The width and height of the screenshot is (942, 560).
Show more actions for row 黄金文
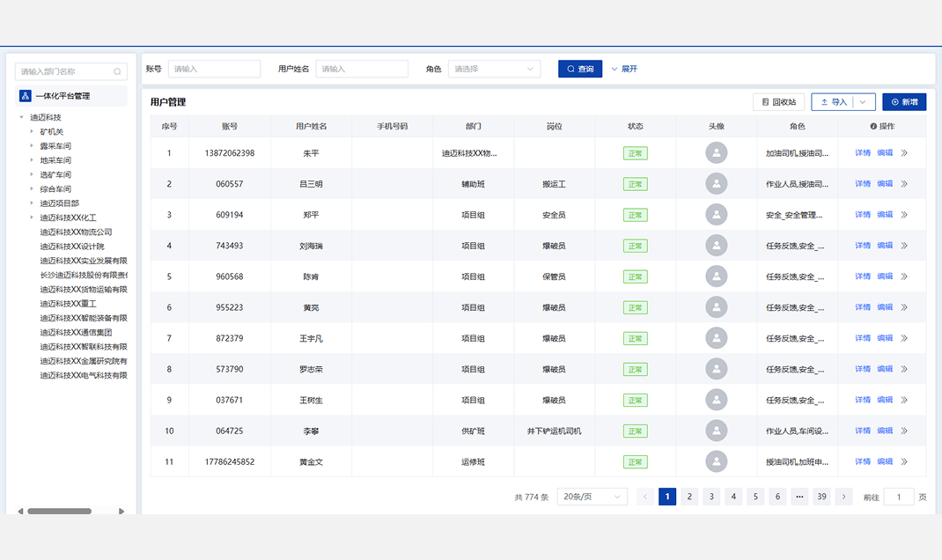904,461
